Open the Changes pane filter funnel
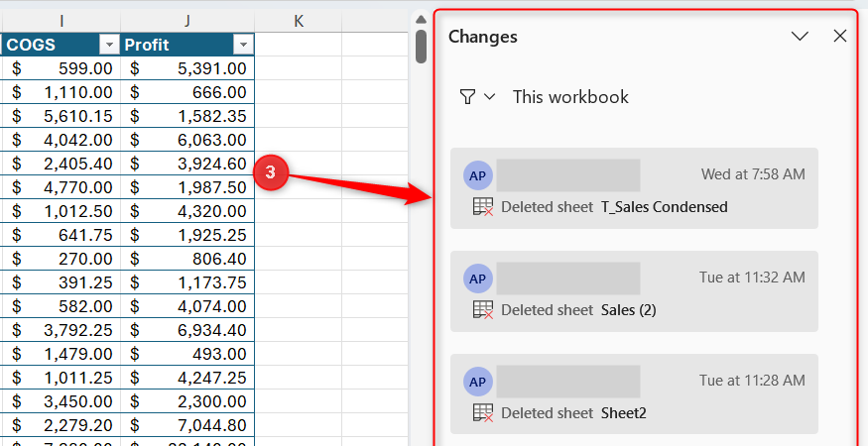Image resolution: width=868 pixels, height=446 pixels. (468, 97)
